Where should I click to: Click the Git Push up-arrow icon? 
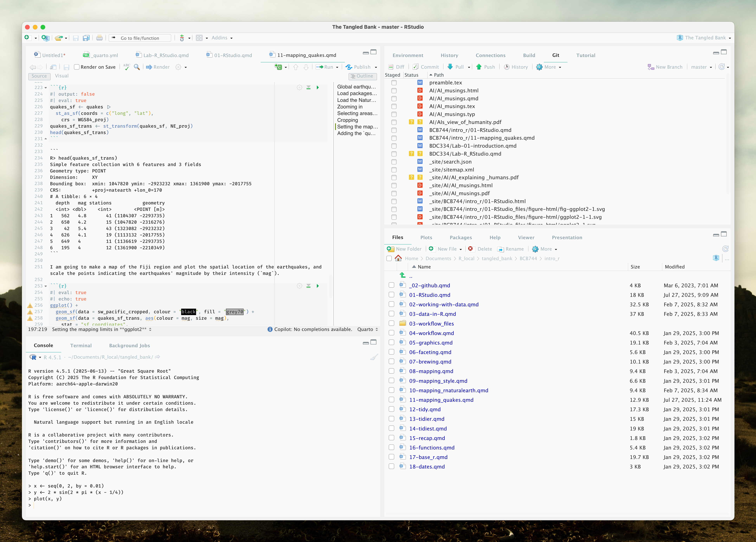coord(479,67)
